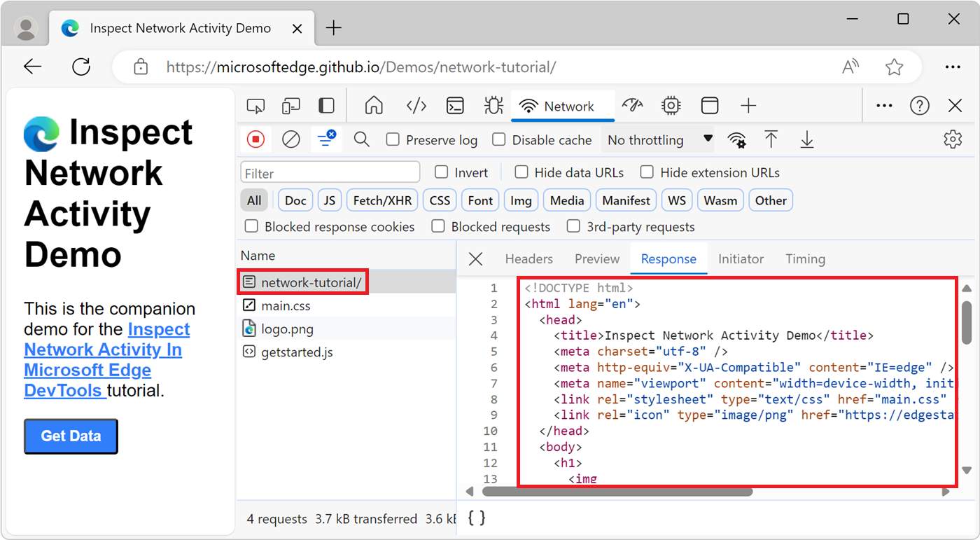The height and width of the screenshot is (540, 980).
Task: Enable Hide data URLs filter
Action: point(521,172)
